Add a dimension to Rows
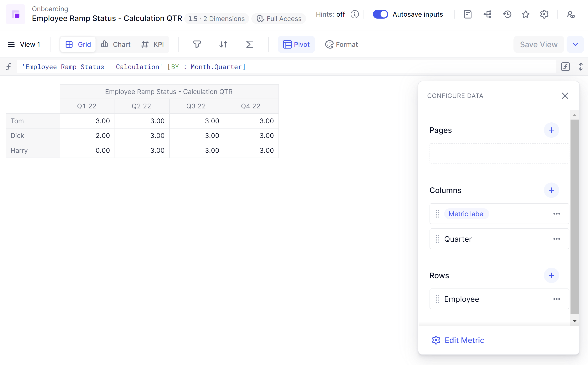Screen dimensions: 588x365 tap(551, 275)
